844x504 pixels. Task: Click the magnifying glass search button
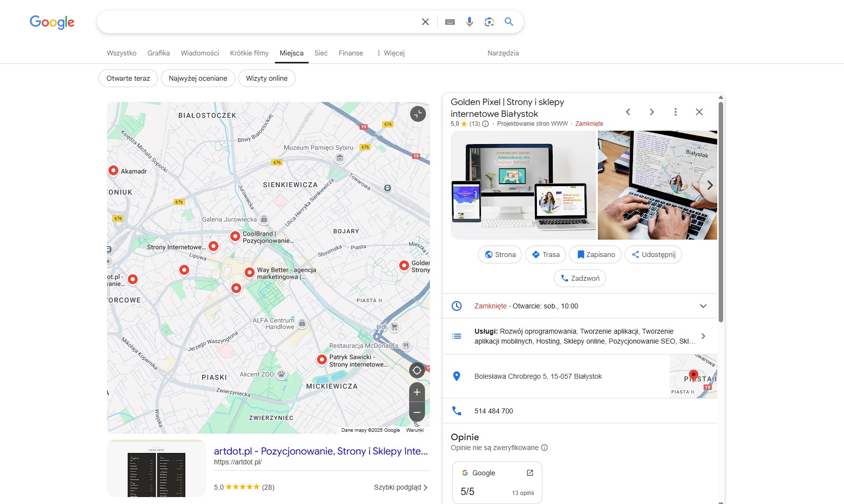(x=509, y=22)
